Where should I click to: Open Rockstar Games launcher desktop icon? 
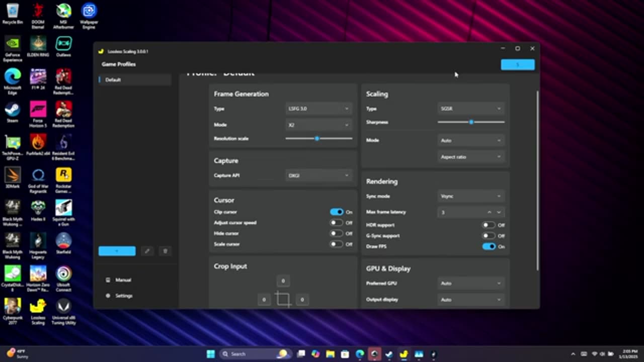(x=63, y=180)
